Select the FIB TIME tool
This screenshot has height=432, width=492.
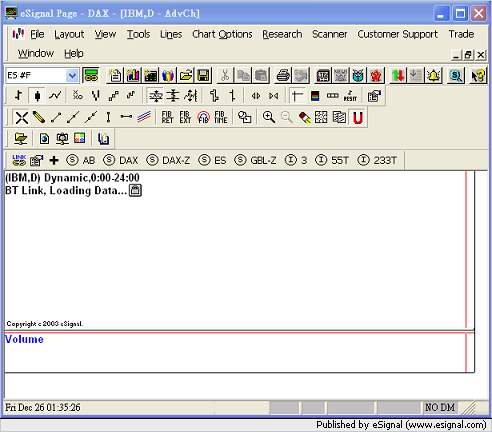pos(221,117)
